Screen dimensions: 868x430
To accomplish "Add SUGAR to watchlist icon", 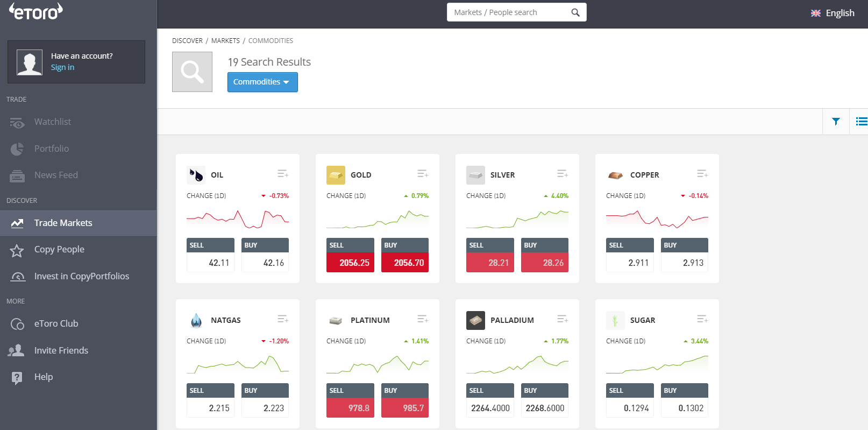I will pos(702,319).
